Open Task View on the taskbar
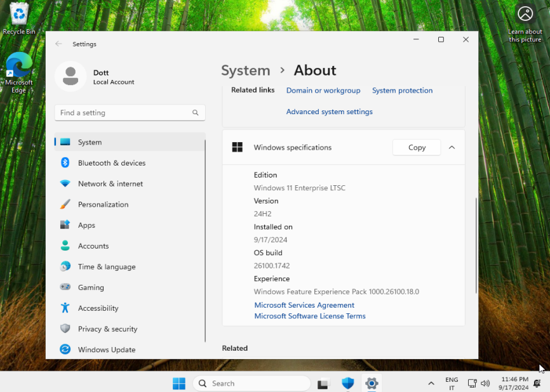 (323, 384)
